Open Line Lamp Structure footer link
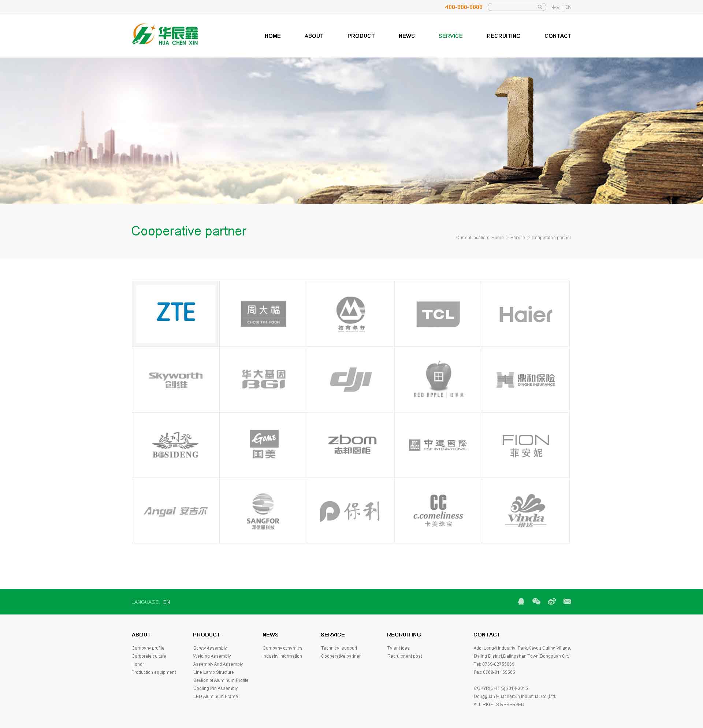The height and width of the screenshot is (728, 703). 213,672
